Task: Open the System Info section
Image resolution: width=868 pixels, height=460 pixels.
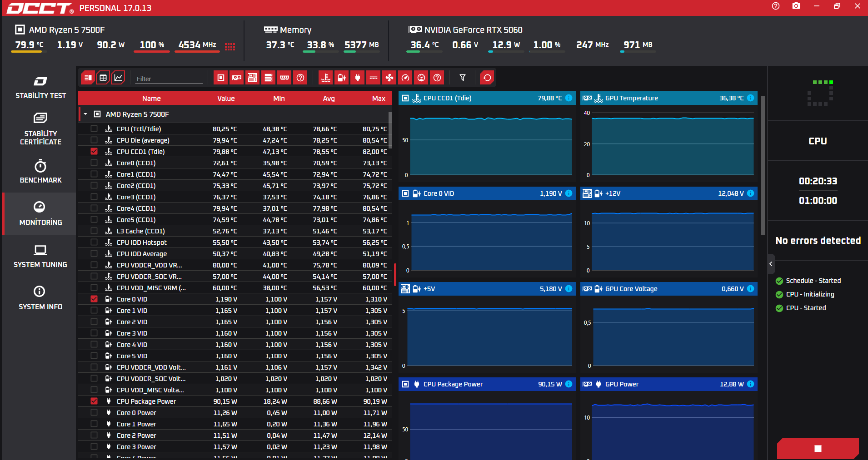Action: (40, 298)
